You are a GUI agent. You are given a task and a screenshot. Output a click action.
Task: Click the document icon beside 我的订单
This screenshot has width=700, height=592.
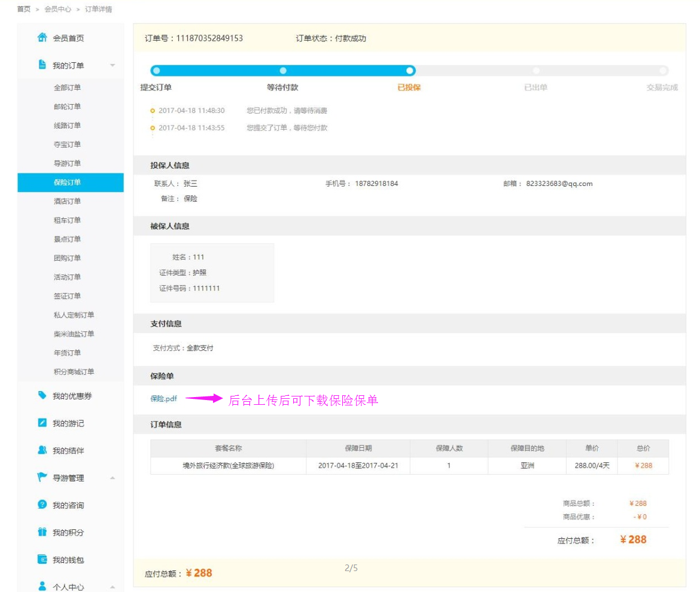coord(42,65)
